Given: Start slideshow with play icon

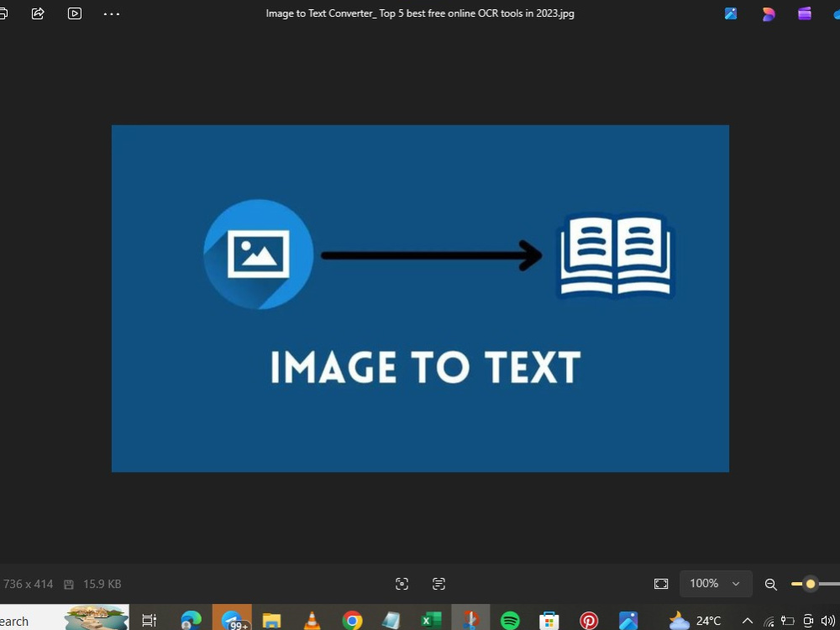Looking at the screenshot, I should [75, 13].
